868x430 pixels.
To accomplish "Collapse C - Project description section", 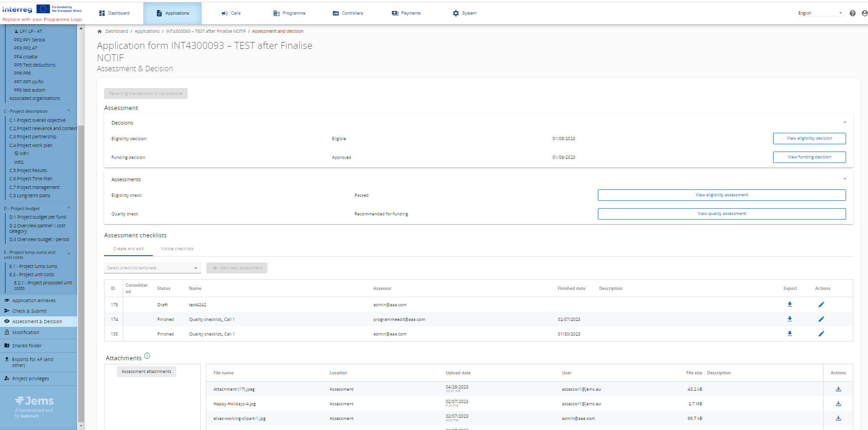I will tap(68, 111).
